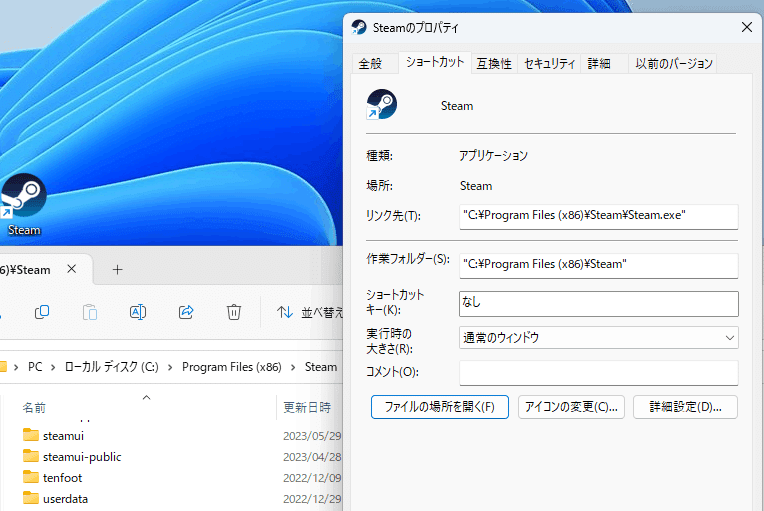Click the コメント input field
This screenshot has height=511, width=764.
pos(598,373)
